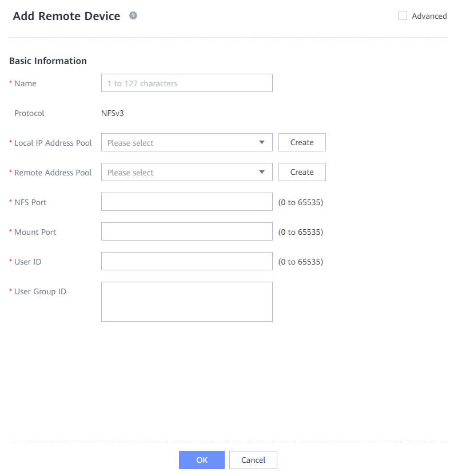
Task: Open the Local IP Address Pool dropdown
Action: click(x=180, y=142)
